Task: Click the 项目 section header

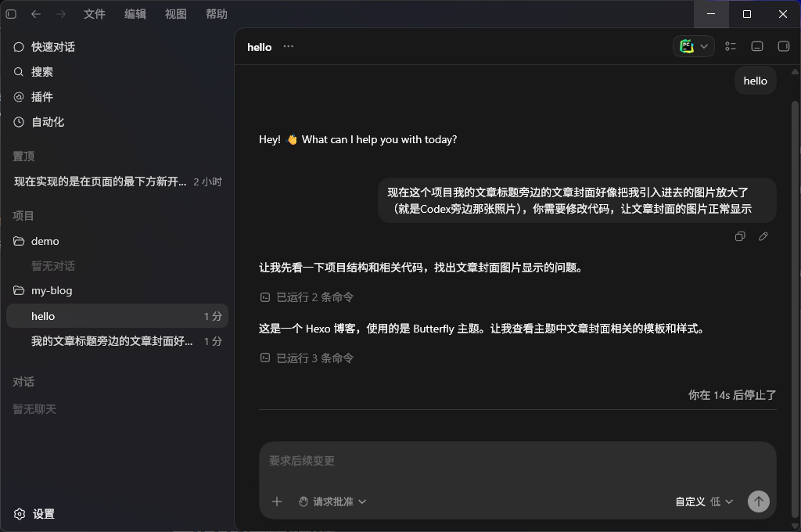Action: coord(23,216)
